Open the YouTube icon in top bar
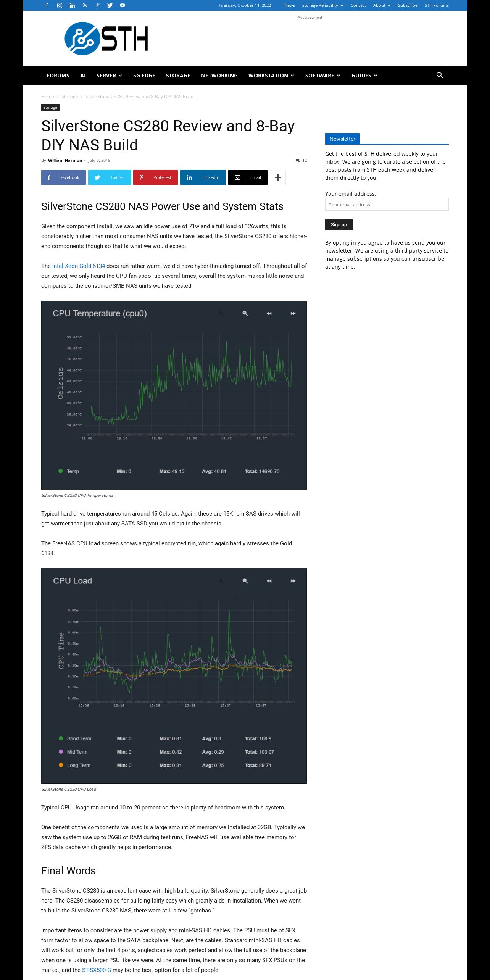The width and height of the screenshot is (490, 980). [x=122, y=5]
